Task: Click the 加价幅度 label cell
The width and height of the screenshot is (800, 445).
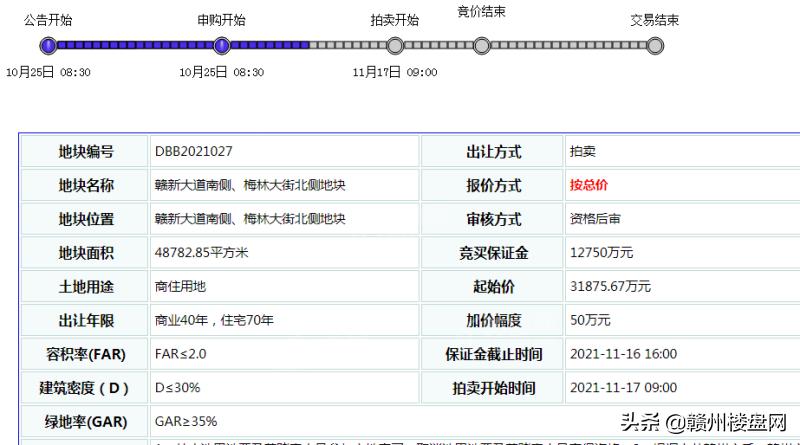Action: [492, 320]
